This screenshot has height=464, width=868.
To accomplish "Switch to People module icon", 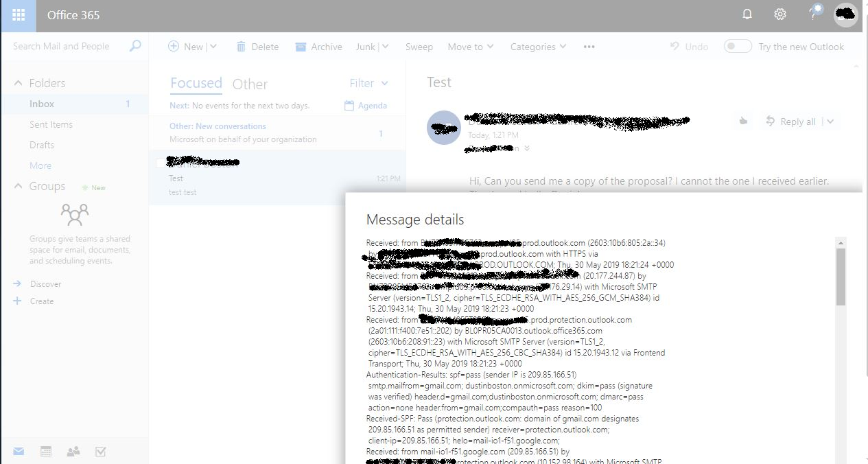I will click(x=73, y=451).
